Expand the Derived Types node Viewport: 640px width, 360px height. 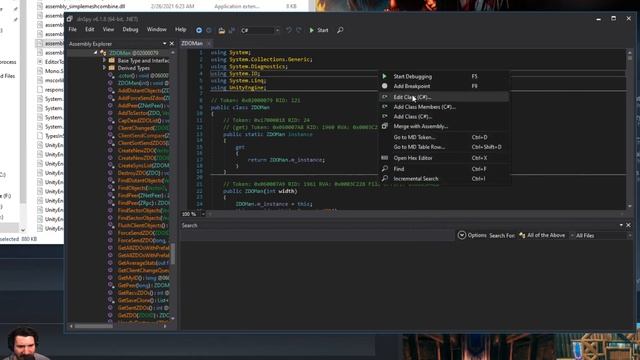104,68
